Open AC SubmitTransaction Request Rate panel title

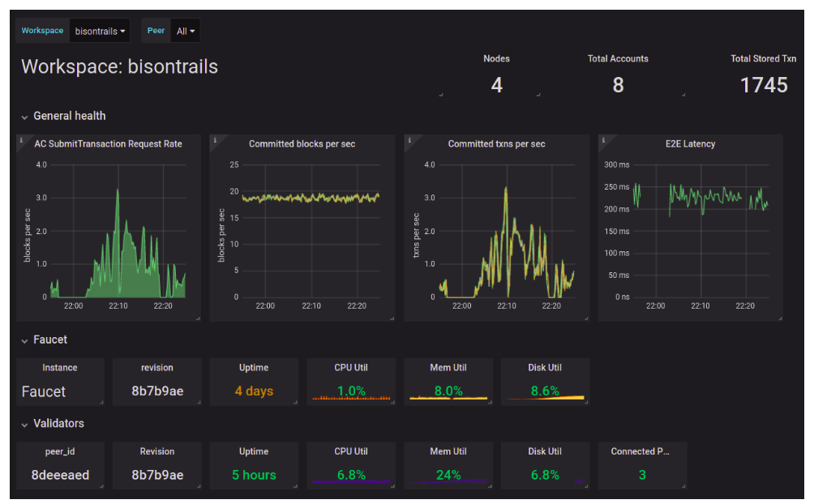(108, 144)
